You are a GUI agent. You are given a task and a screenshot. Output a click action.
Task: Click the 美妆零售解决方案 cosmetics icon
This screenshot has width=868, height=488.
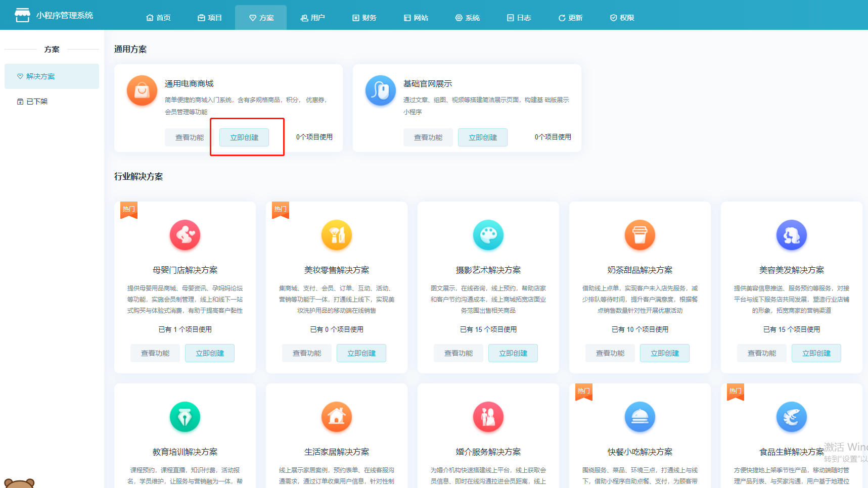pos(337,235)
